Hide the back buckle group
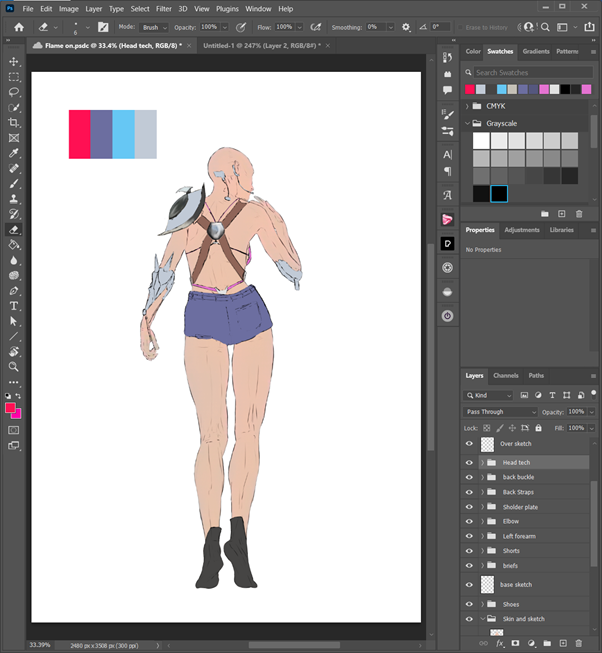The width and height of the screenshot is (602, 653). (x=469, y=477)
